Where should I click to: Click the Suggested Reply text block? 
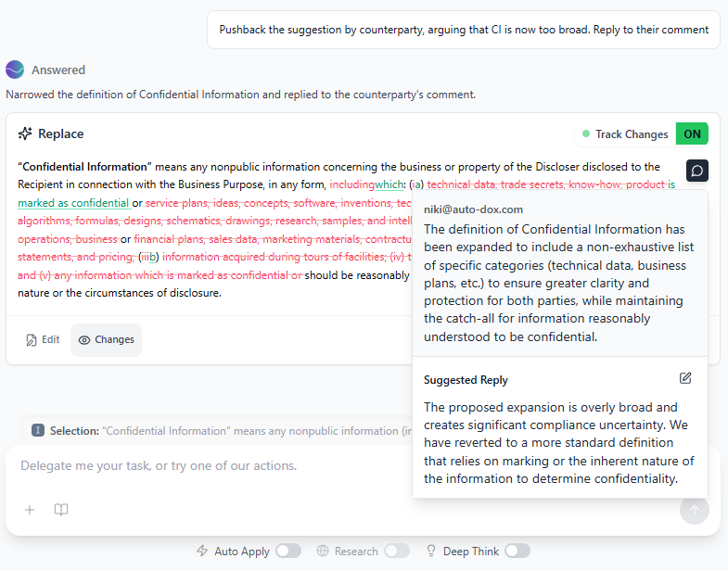tap(558, 443)
